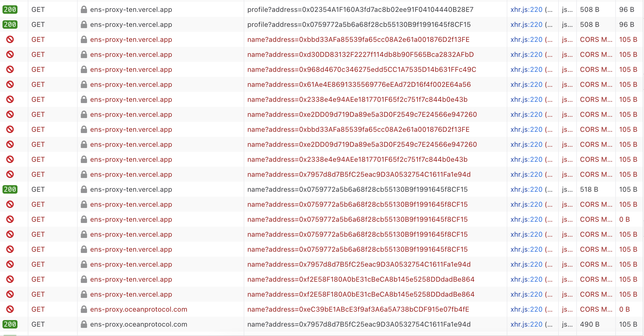Click the padlock icon on the 0x968d4670 request row
This screenshot has width=644, height=336.
pyautogui.click(x=84, y=69)
